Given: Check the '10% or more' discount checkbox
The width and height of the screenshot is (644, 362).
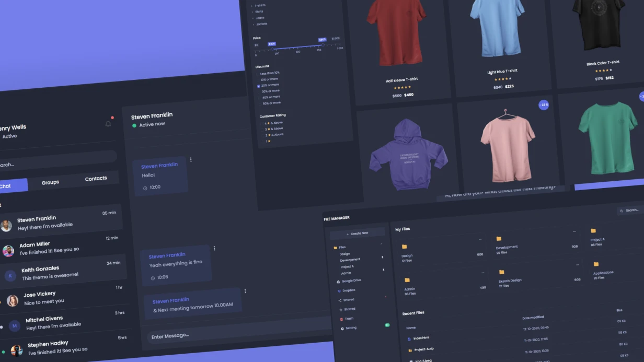Looking at the screenshot, I should point(258,80).
